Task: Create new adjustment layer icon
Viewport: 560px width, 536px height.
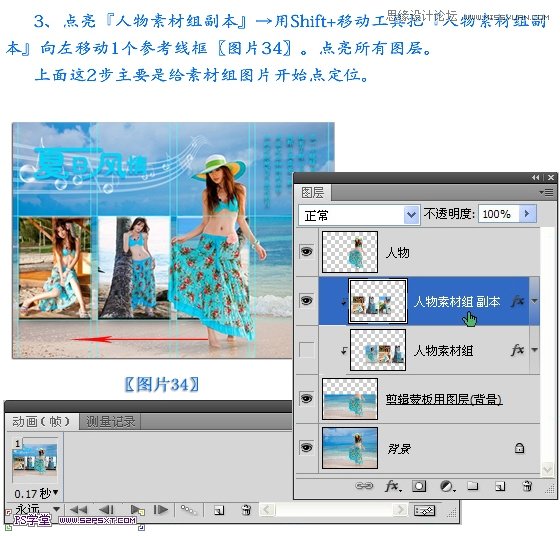Action: tap(447, 486)
